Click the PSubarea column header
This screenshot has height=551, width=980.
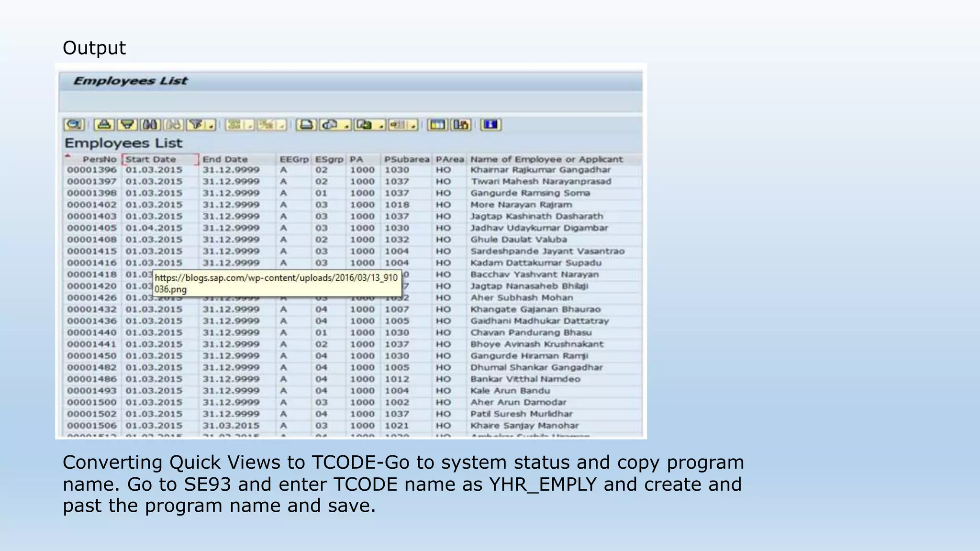406,159
